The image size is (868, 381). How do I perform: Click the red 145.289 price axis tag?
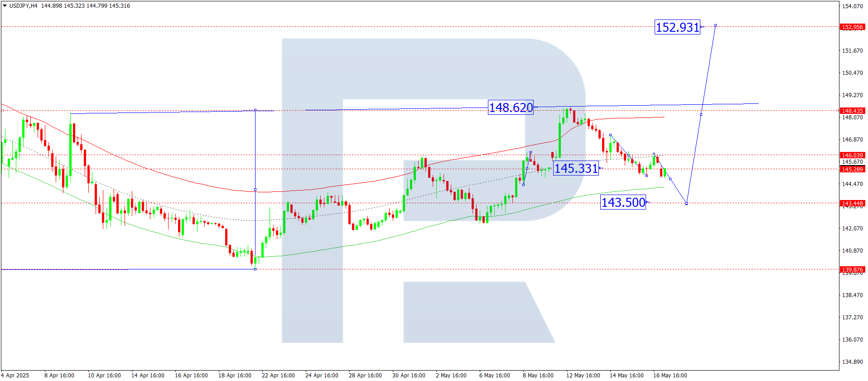(852, 169)
